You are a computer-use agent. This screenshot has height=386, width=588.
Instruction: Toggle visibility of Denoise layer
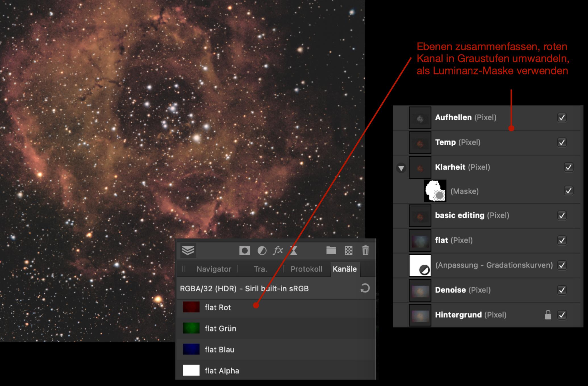click(562, 290)
